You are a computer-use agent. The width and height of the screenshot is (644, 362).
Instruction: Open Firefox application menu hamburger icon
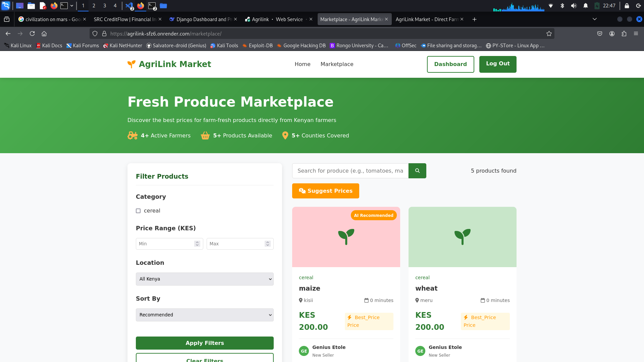(x=636, y=34)
